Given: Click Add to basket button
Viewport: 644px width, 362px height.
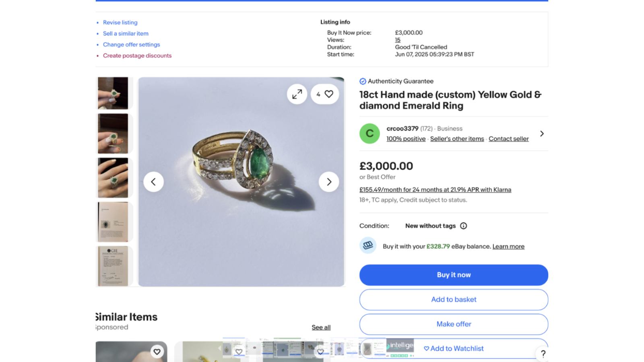Looking at the screenshot, I should tap(454, 300).
